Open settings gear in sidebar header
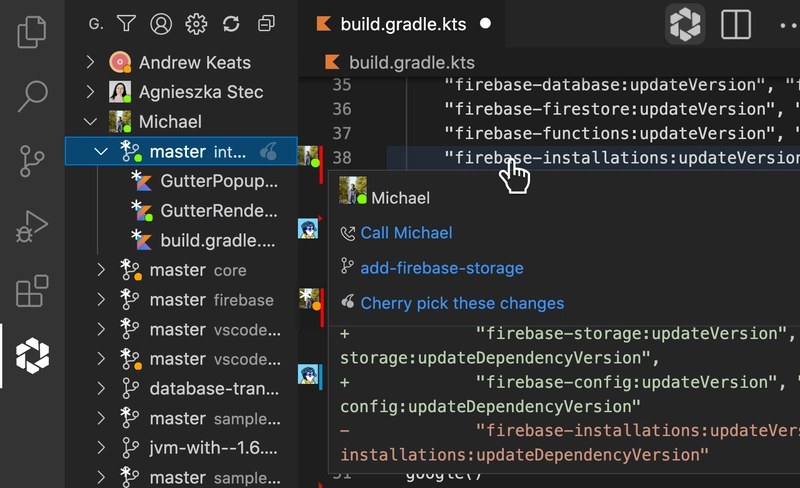The height and width of the screenshot is (488, 800). [x=196, y=23]
